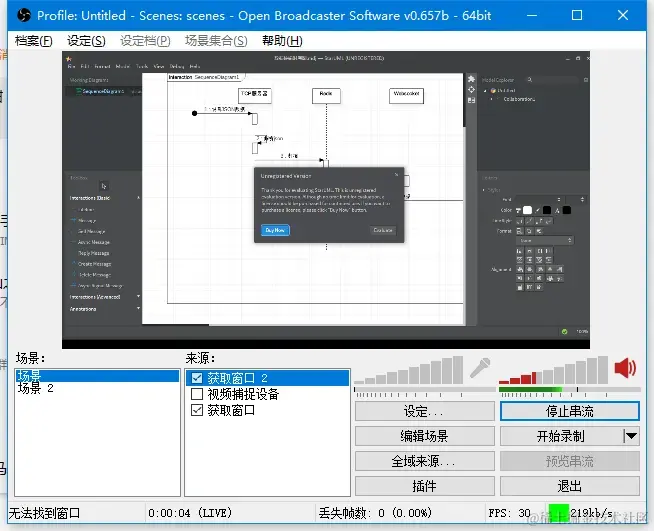Pick the Async Signal Message tool
Image resolution: width=654 pixels, height=531 pixels.
click(x=99, y=286)
